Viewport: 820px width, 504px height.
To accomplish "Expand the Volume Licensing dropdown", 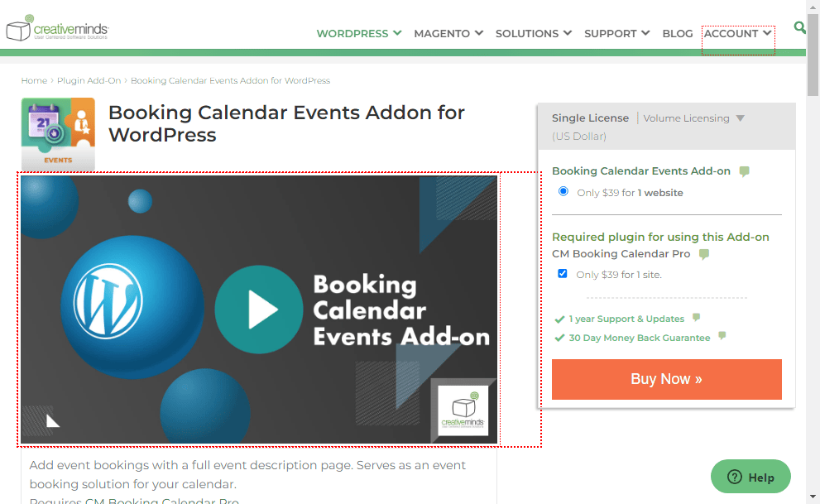I will click(x=693, y=118).
